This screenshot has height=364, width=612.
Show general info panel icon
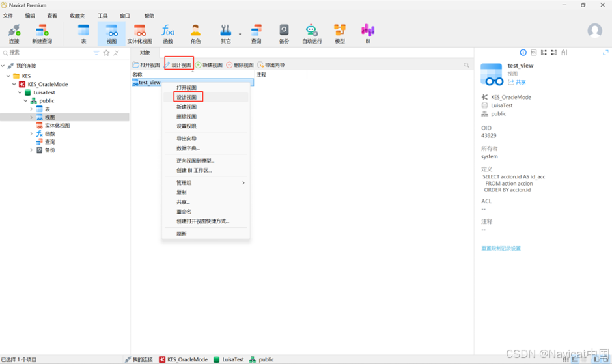click(x=523, y=53)
